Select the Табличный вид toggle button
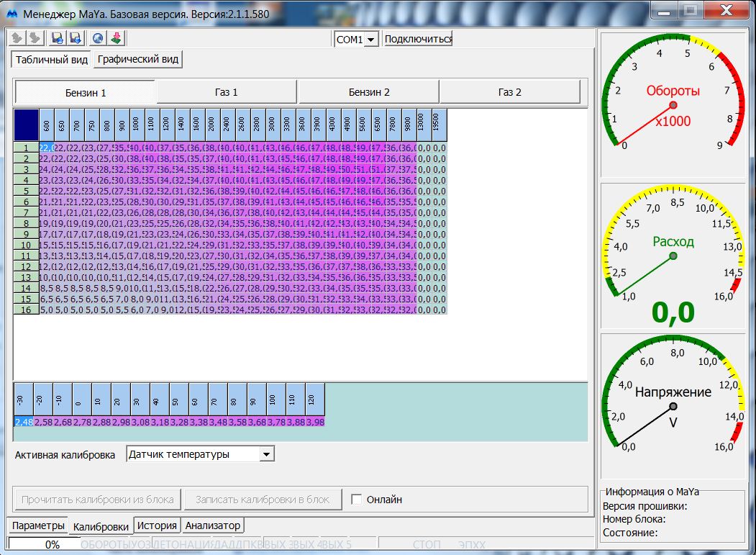The width and height of the screenshot is (756, 555). coord(52,60)
